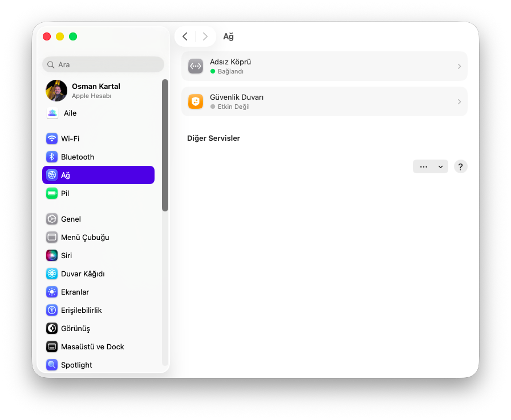Expand the Güvenlik Duvarı row chevron

tap(459, 101)
